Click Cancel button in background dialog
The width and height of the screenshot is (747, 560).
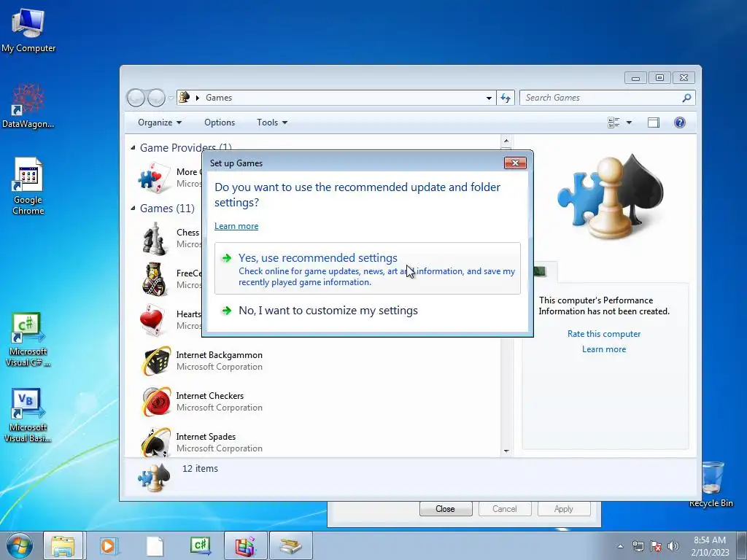[505, 508]
